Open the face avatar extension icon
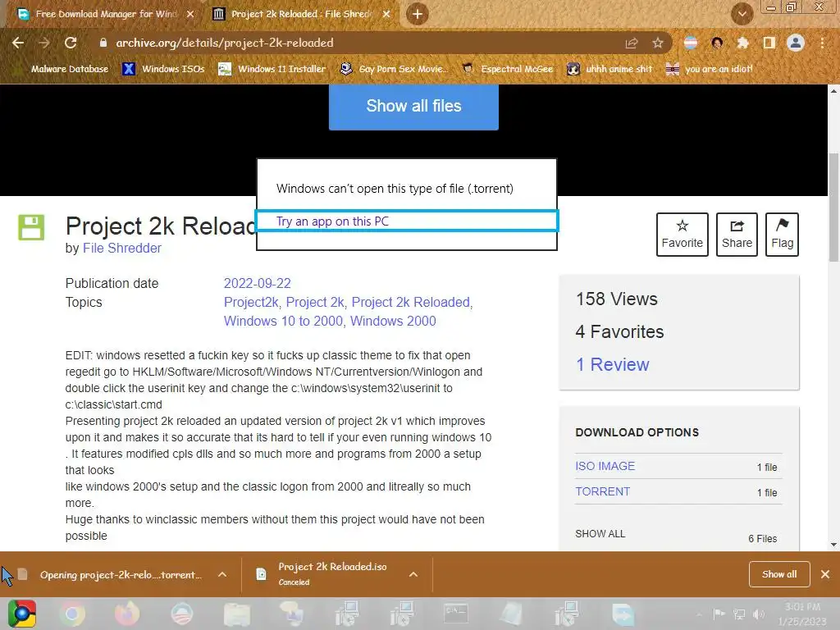Screen dimensions: 840x630 [717, 43]
